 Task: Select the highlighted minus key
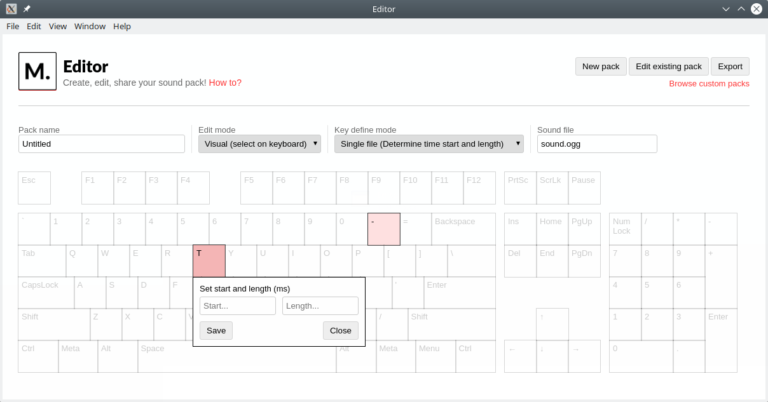383,228
